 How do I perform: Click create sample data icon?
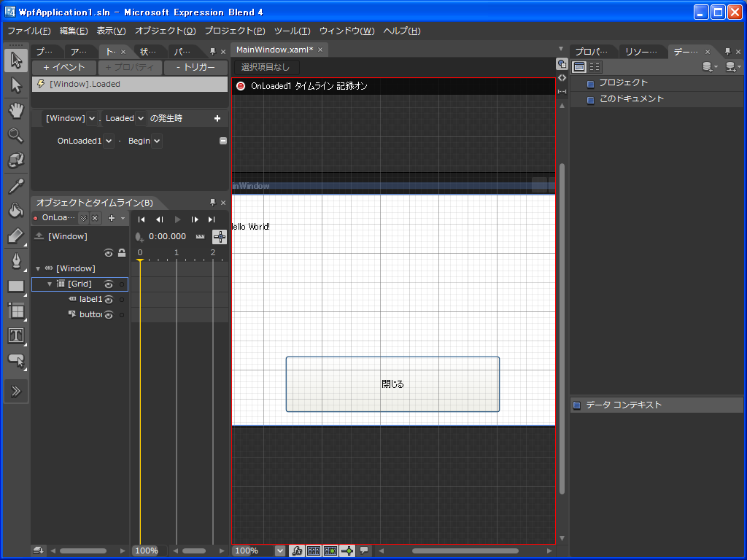coord(709,67)
